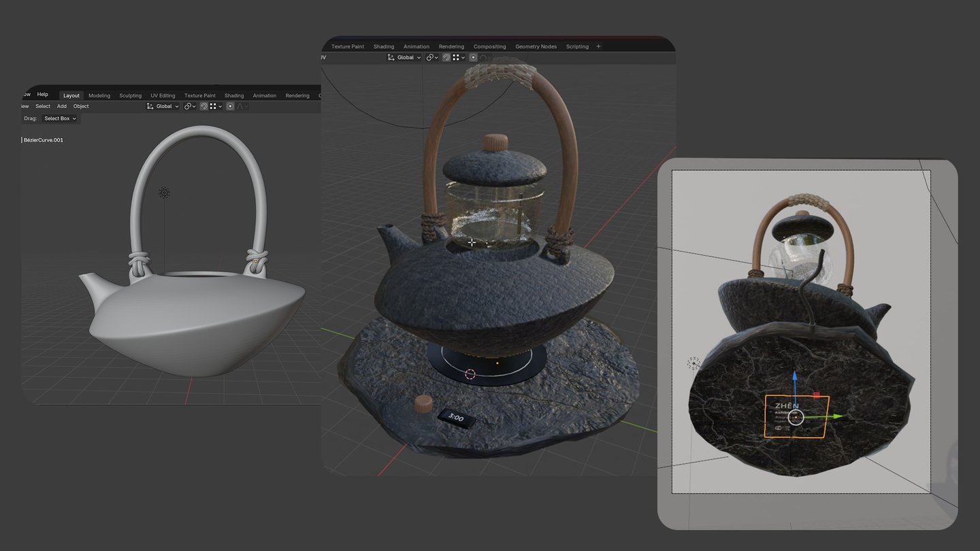The height and width of the screenshot is (551, 980).
Task: Expand snapping options dropdown in white teapot window
Action: [x=216, y=106]
